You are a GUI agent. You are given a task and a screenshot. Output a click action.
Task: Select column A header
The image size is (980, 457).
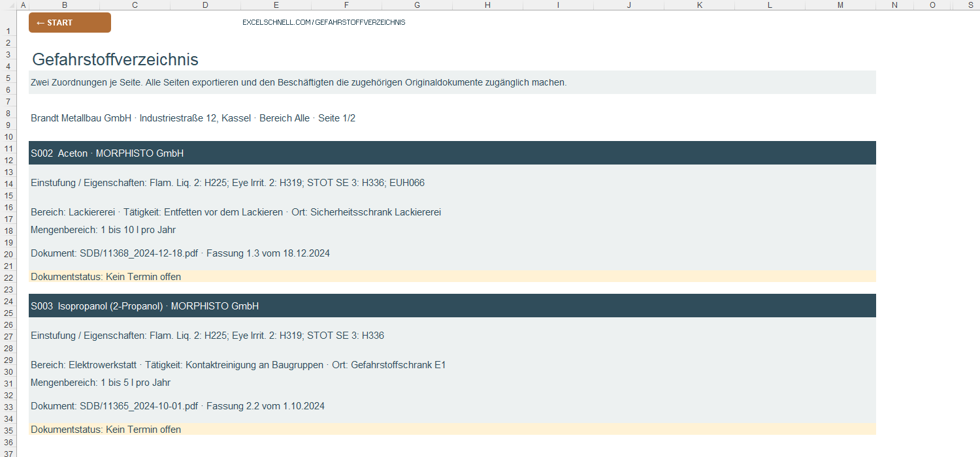pyautogui.click(x=23, y=5)
